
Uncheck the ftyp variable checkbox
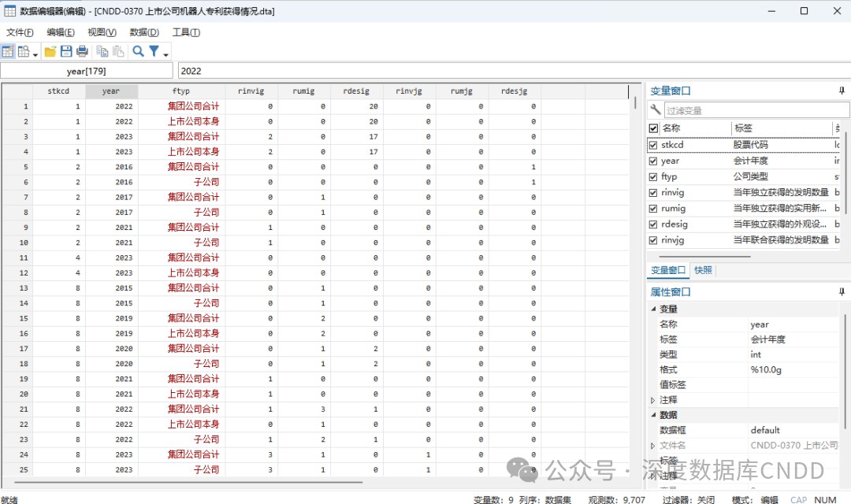653,177
